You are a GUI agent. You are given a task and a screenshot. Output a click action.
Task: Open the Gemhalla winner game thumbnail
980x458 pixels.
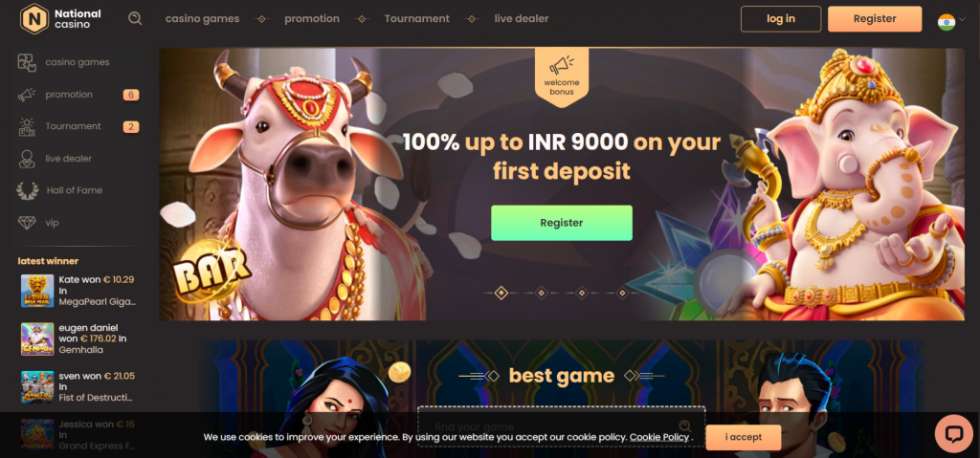coord(37,339)
